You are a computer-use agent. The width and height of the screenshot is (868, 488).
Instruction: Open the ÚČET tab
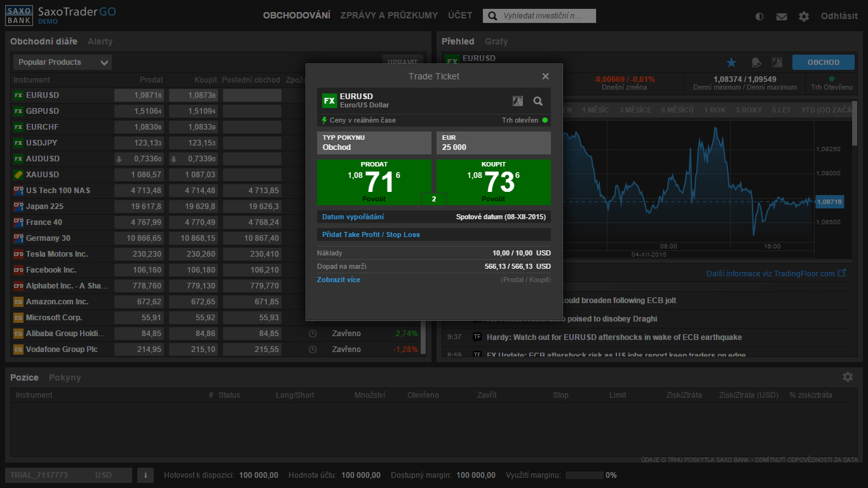460,16
